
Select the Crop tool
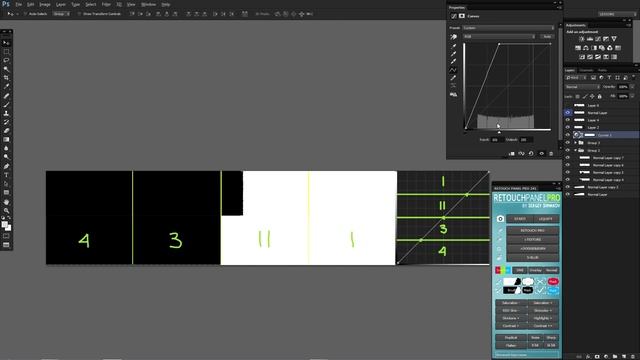point(6,78)
